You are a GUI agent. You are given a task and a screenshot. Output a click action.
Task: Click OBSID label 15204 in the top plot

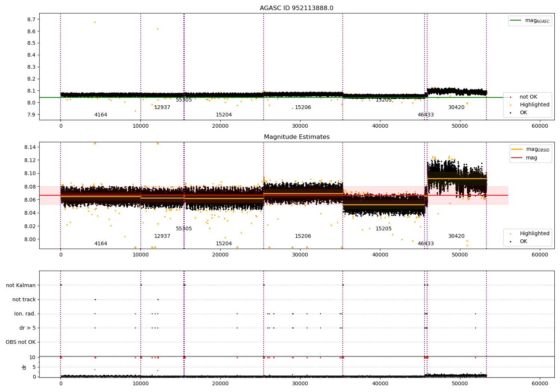224,115
